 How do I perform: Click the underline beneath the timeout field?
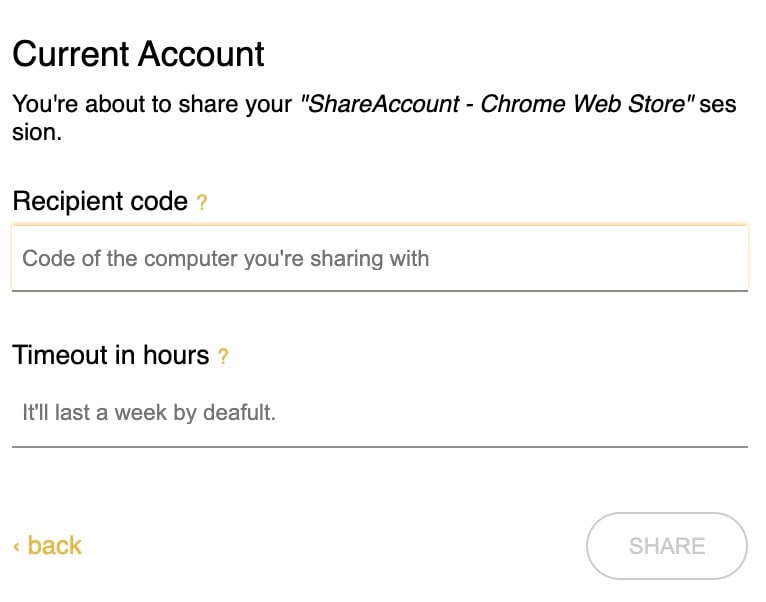click(x=380, y=446)
